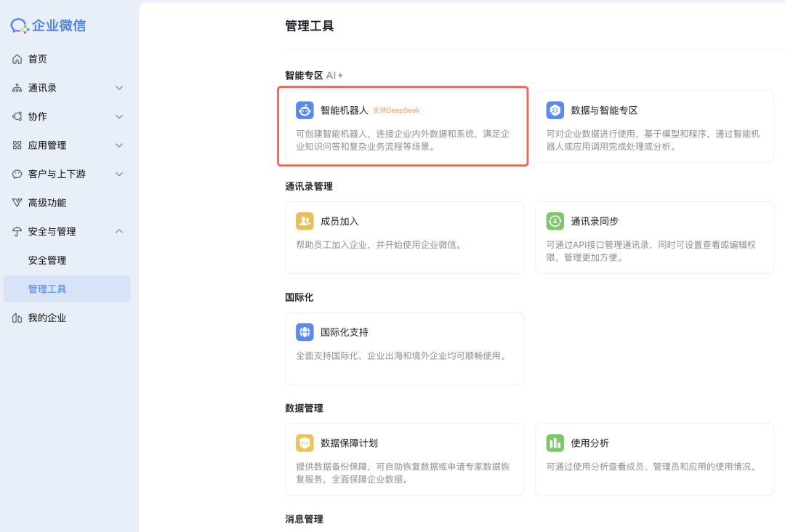Click the 数据保障计划 shield icon

pos(305,443)
